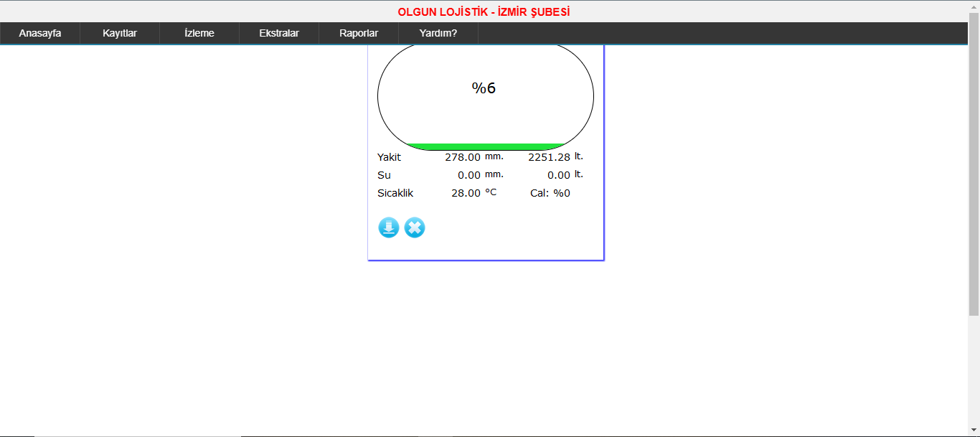Click the %6 tank fill percentage
Viewport: 980px width, 437px height.
pyautogui.click(x=484, y=88)
